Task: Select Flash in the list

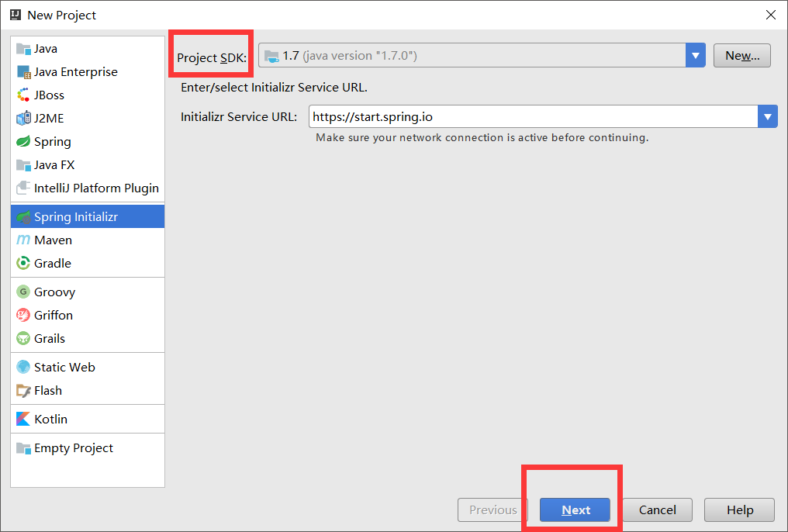Action: click(88, 390)
